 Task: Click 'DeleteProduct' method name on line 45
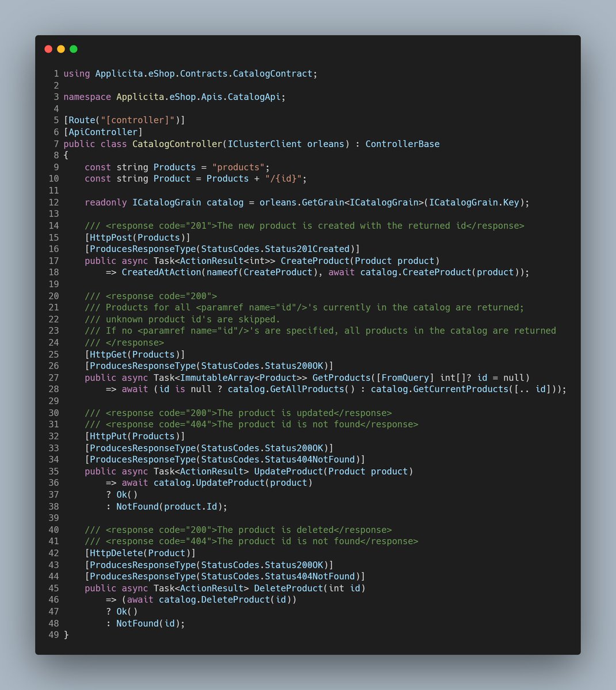click(x=289, y=588)
